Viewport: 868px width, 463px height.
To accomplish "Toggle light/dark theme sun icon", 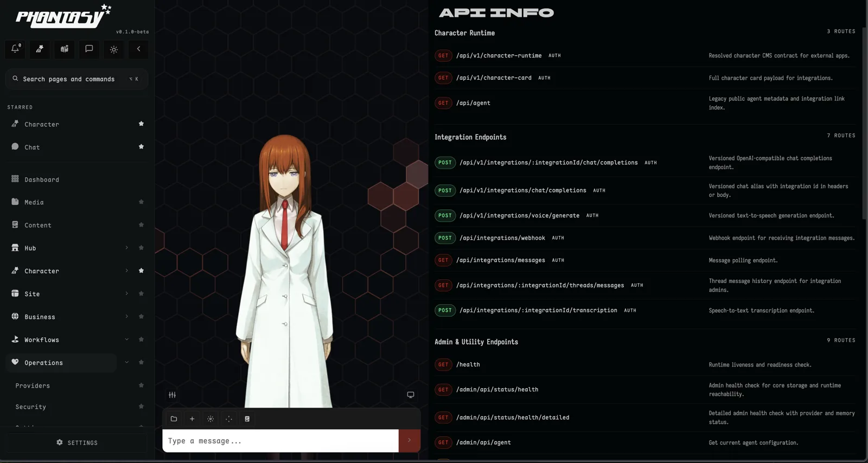I will (114, 49).
